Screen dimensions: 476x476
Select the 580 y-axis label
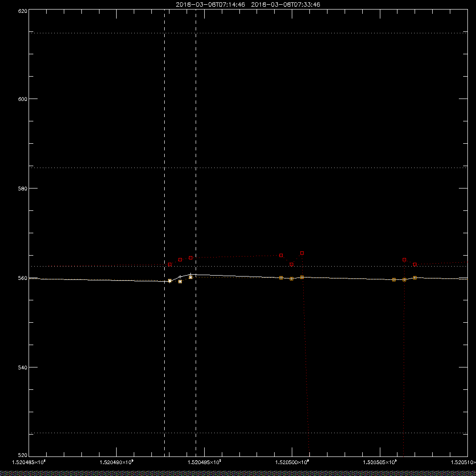pos(23,188)
